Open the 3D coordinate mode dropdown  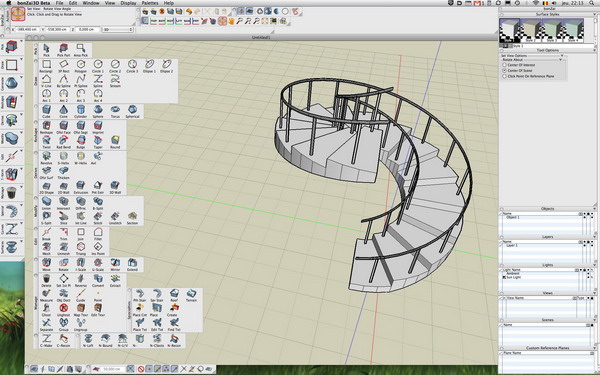coord(118,29)
